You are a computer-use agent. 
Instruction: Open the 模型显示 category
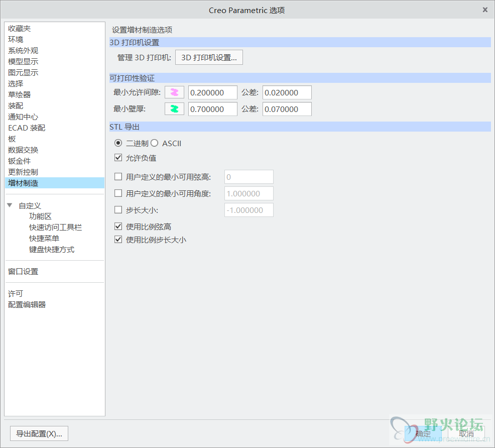[55, 62]
